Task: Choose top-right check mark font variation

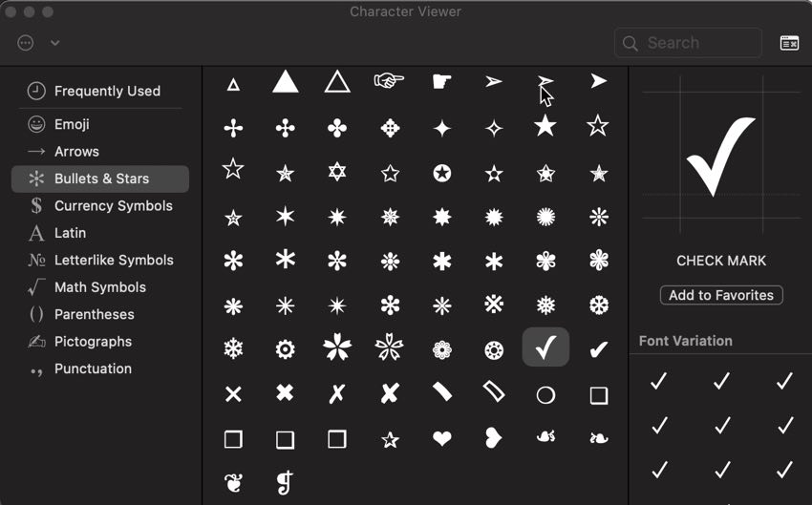Action: [785, 381]
